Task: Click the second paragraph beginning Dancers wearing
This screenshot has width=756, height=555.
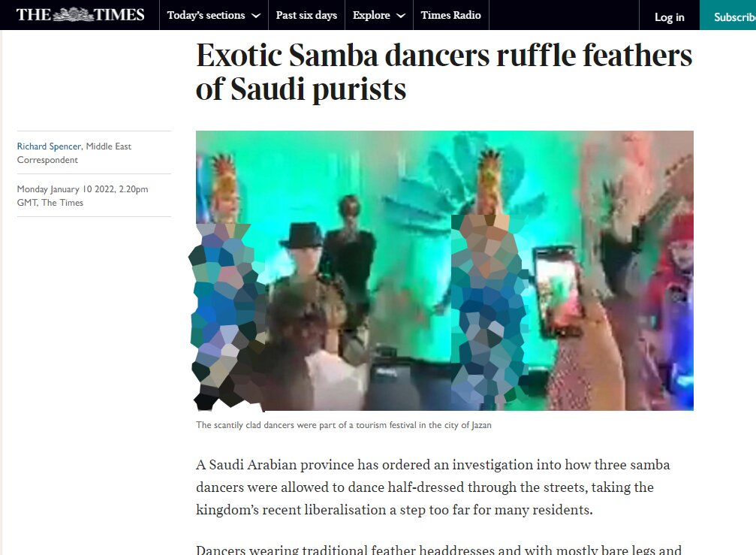Action: coord(438,549)
